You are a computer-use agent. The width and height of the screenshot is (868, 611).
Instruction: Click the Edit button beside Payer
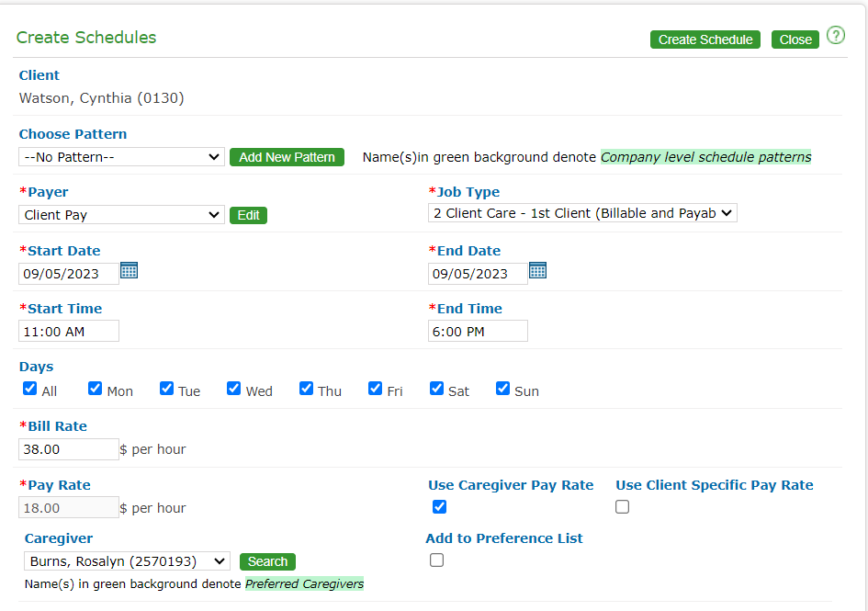pyautogui.click(x=248, y=215)
